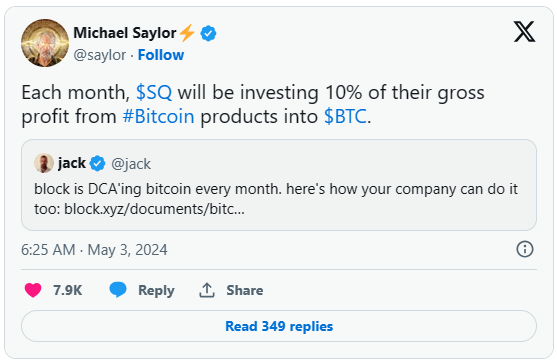557x363 pixels.
Task: Open the quoted tweet's block.xyz text
Action: (154, 209)
